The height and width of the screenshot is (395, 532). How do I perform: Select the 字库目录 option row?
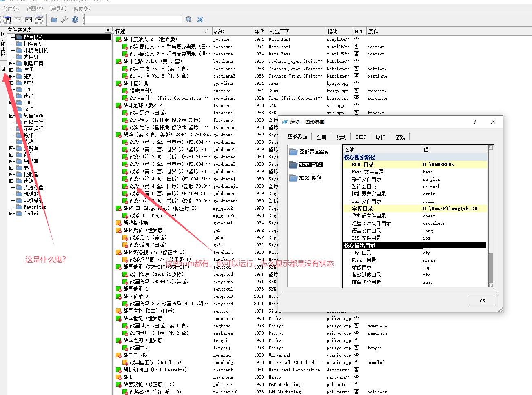pos(415,209)
